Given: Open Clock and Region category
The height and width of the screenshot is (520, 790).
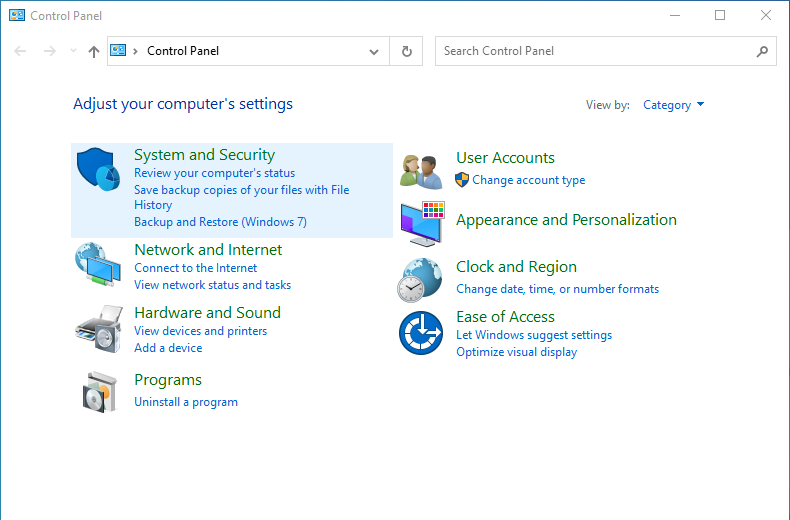Looking at the screenshot, I should [516, 267].
